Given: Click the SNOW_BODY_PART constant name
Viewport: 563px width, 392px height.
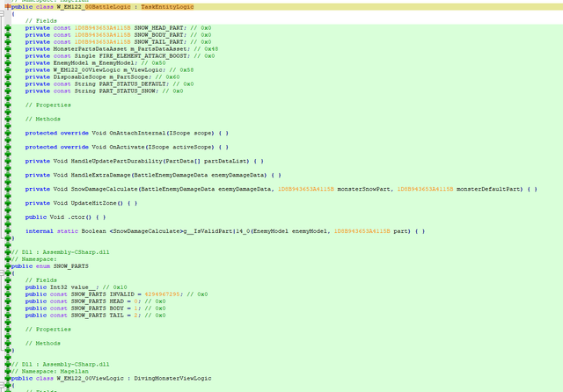Looking at the screenshot, I should (x=158, y=35).
